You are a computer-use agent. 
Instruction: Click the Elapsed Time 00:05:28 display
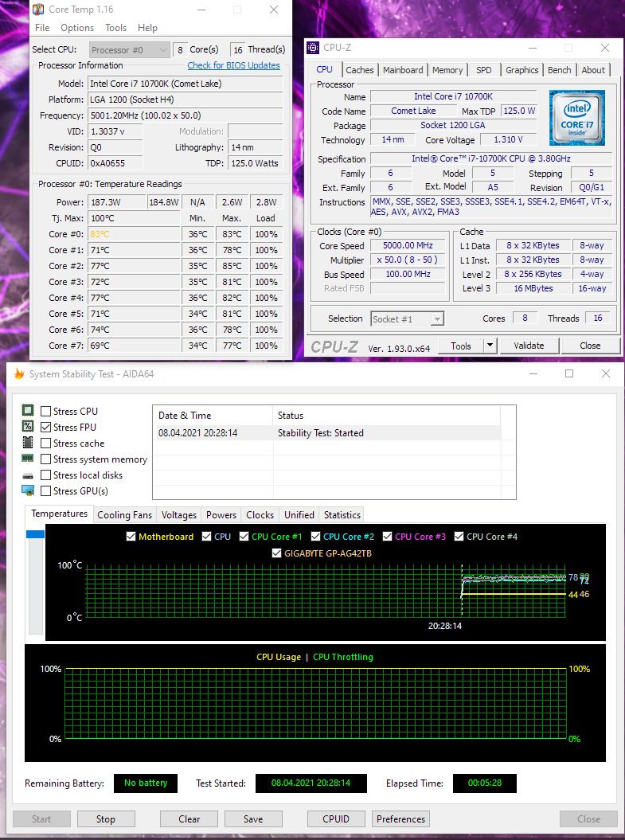click(x=485, y=783)
